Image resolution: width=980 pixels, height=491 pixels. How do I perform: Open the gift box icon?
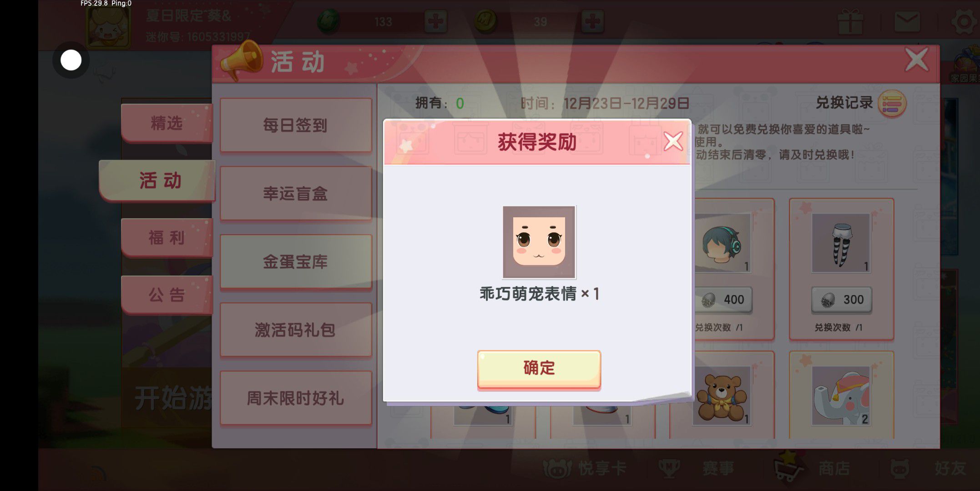click(850, 21)
